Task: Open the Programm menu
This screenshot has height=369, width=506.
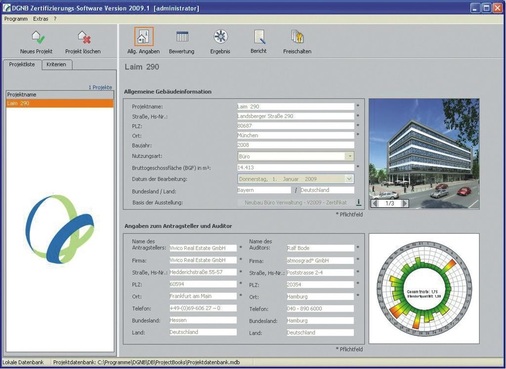Action: pos(16,19)
